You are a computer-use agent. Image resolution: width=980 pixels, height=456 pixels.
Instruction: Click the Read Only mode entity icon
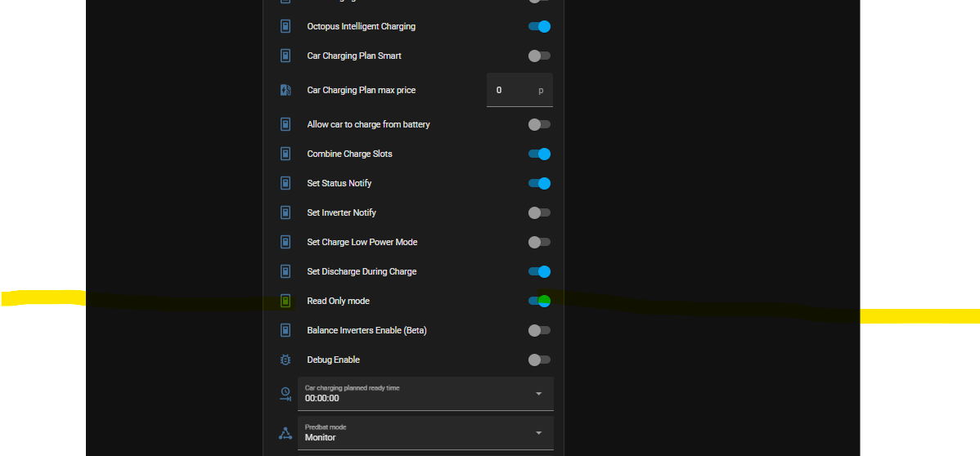(x=285, y=301)
